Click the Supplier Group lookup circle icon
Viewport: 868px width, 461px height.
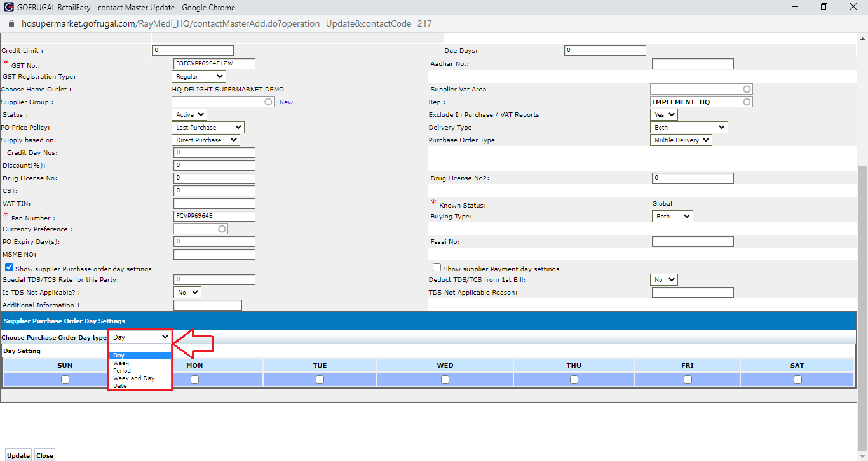[269, 102]
